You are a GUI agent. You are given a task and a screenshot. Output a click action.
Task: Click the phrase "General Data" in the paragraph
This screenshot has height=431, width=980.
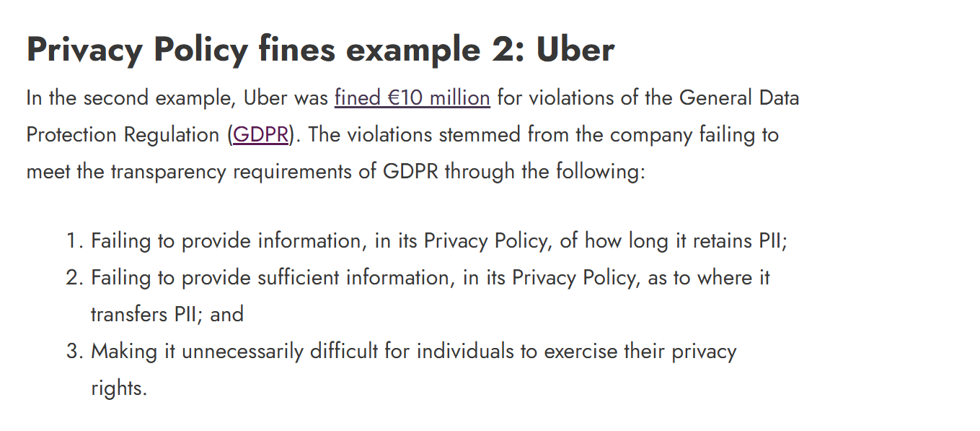click(740, 98)
